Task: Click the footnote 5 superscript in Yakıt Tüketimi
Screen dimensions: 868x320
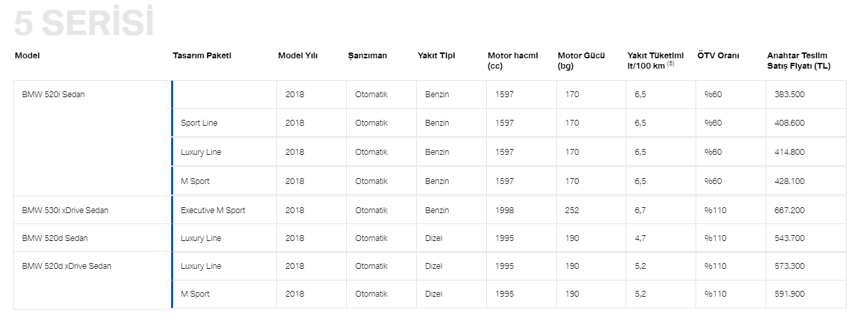Action: tap(672, 63)
